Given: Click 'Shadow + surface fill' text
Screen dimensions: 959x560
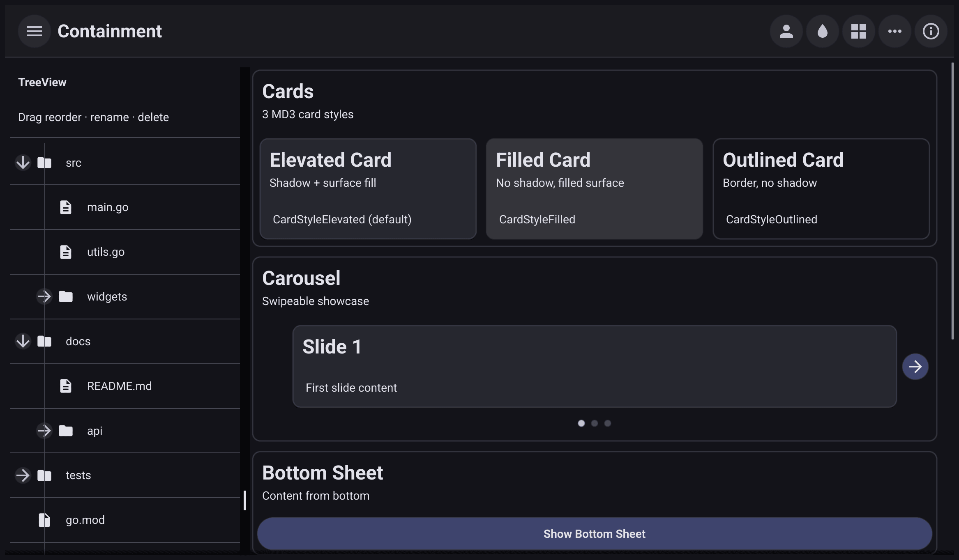Looking at the screenshot, I should point(323,183).
